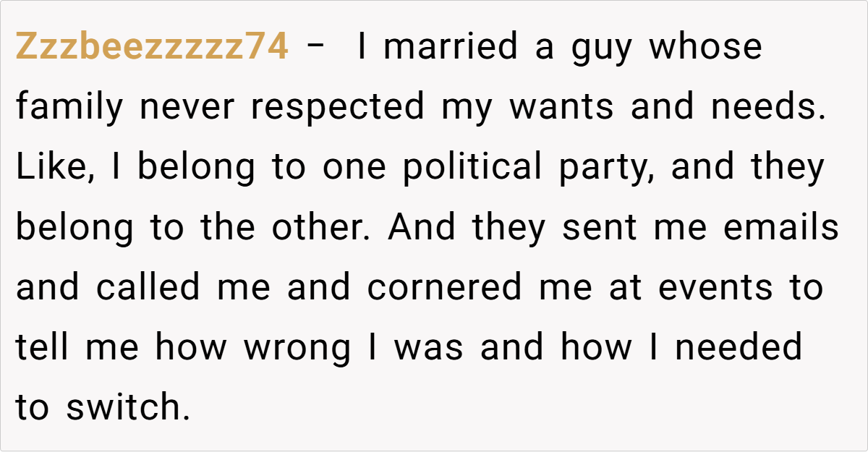This screenshot has width=868, height=452.
Task: Click the word "emails" in the comment
Action: pos(781,229)
